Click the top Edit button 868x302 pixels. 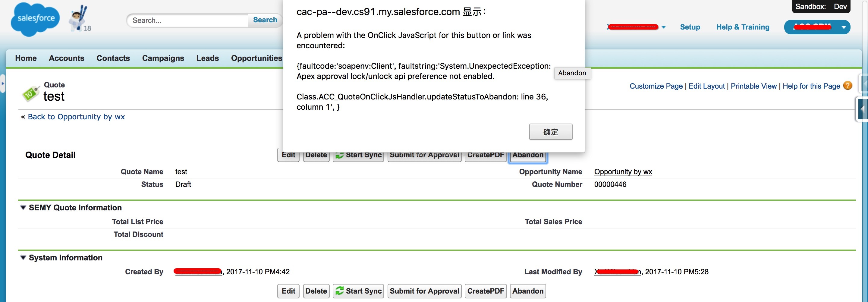tap(288, 157)
